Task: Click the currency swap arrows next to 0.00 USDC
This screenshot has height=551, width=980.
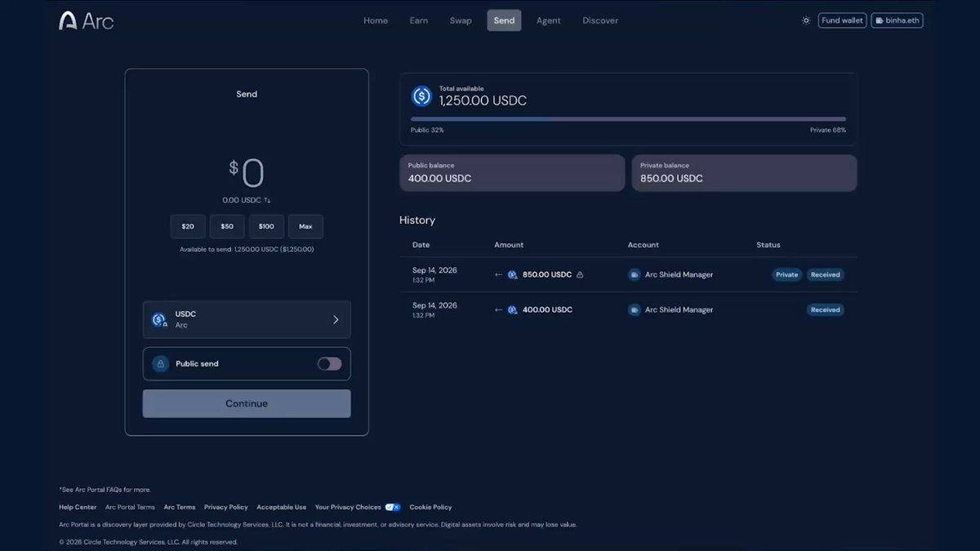Action: (267, 200)
